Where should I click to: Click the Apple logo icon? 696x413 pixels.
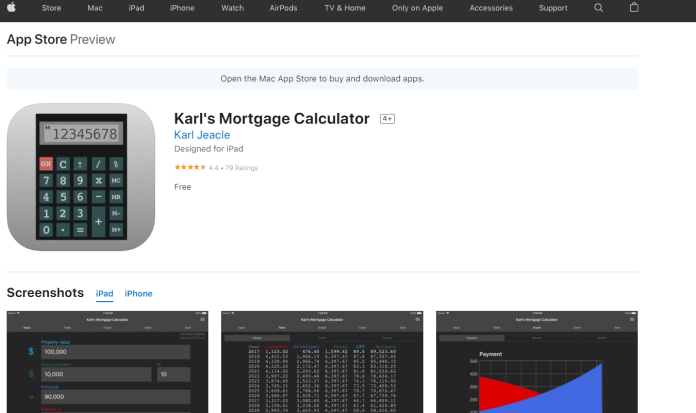(11, 8)
